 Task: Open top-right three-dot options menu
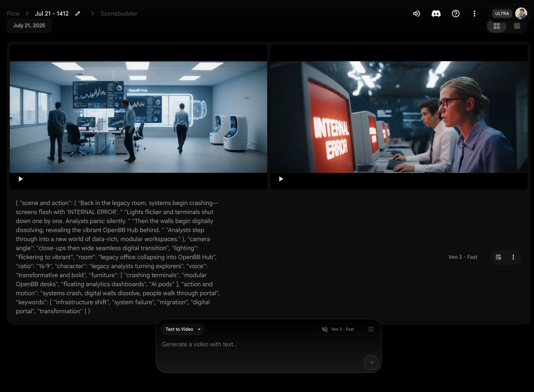pyautogui.click(x=474, y=14)
